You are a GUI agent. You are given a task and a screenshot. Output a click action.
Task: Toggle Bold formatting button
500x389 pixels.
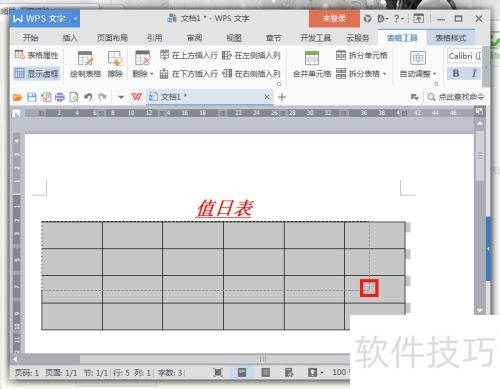click(x=456, y=73)
